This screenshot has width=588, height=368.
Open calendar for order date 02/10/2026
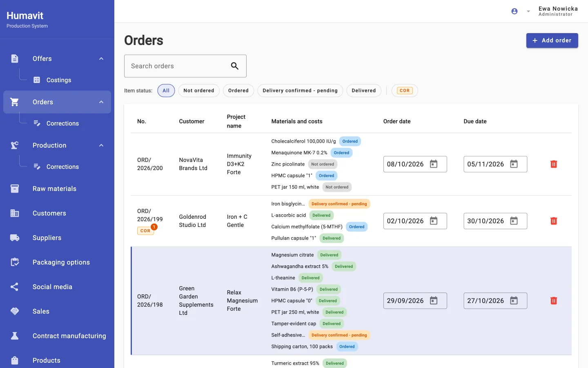coord(434,221)
